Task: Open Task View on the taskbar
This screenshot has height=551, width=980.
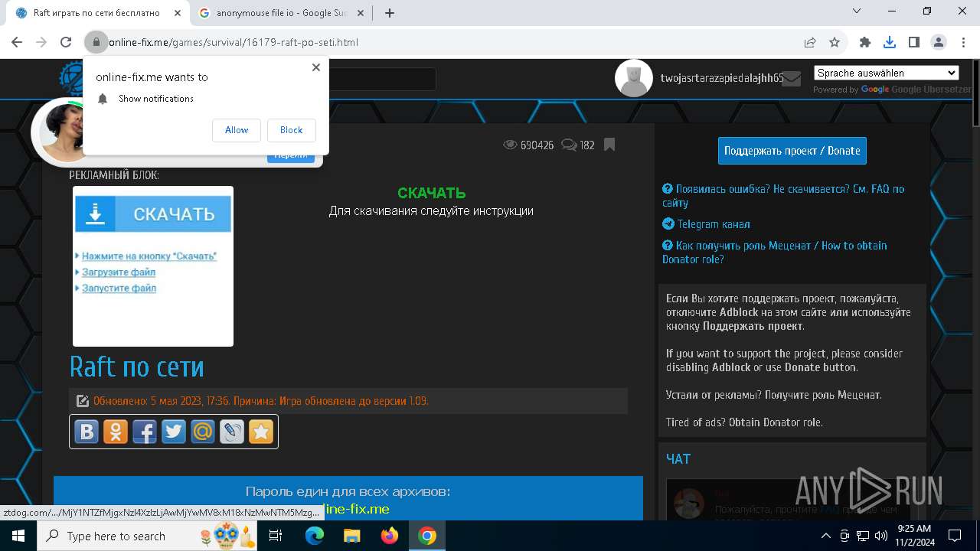Action: pos(276,536)
